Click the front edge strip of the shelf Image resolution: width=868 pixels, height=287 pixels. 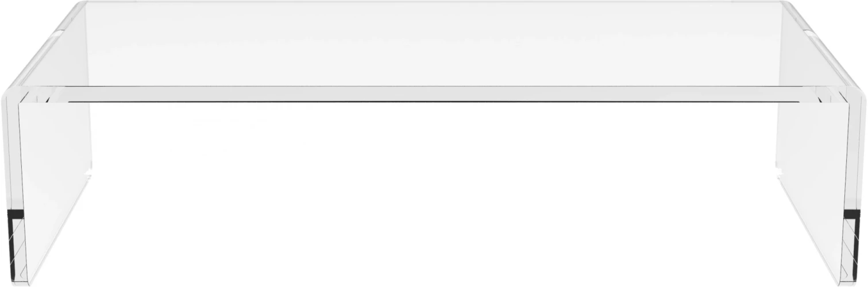pyautogui.click(x=434, y=94)
